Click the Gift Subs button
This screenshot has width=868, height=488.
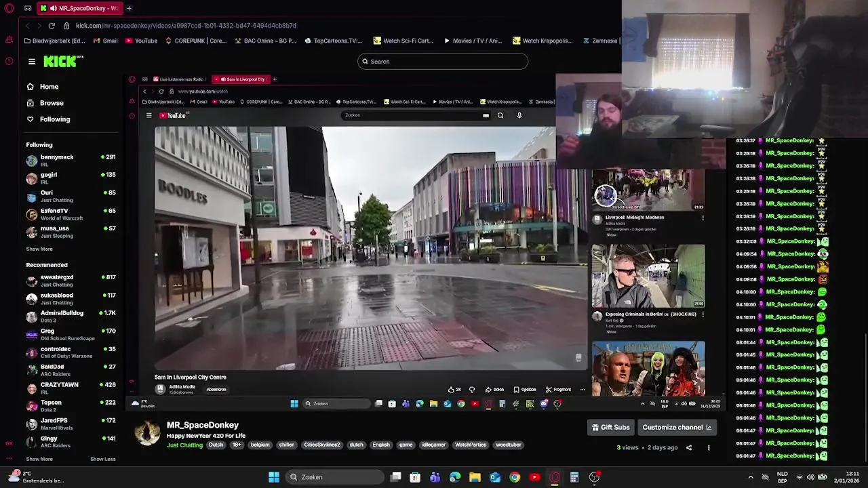pos(610,427)
